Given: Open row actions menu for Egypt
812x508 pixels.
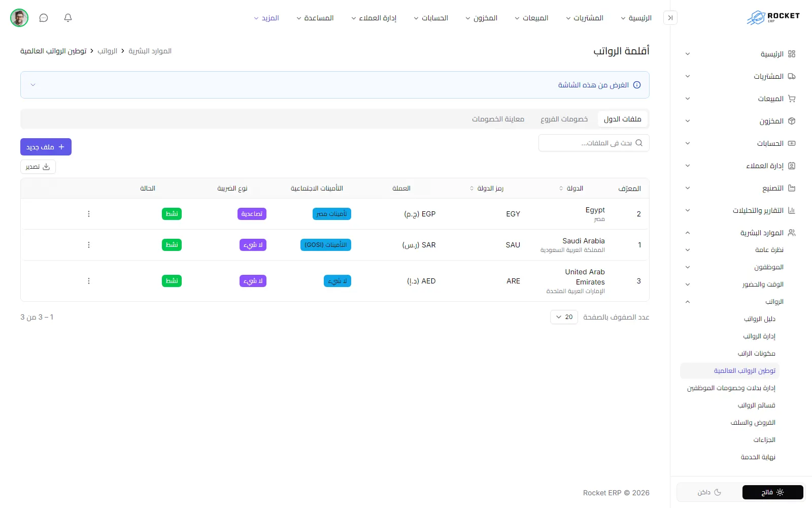Looking at the screenshot, I should [x=89, y=214].
